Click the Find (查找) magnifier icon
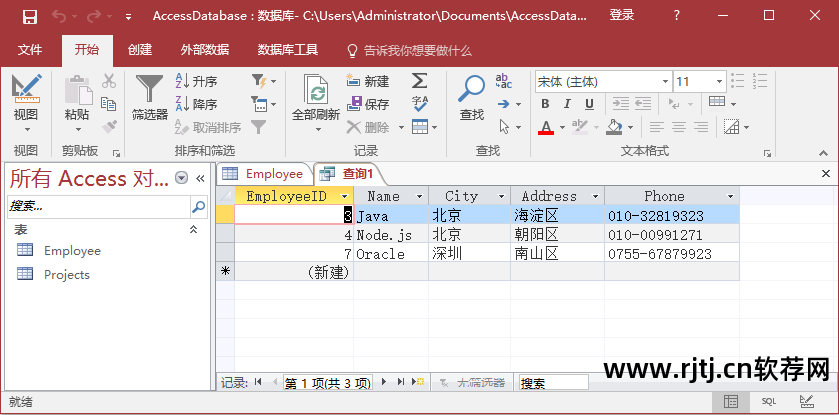 click(x=471, y=89)
